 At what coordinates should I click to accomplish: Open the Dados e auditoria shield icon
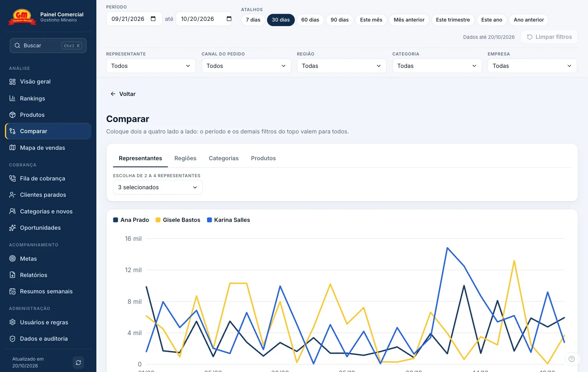(x=12, y=339)
